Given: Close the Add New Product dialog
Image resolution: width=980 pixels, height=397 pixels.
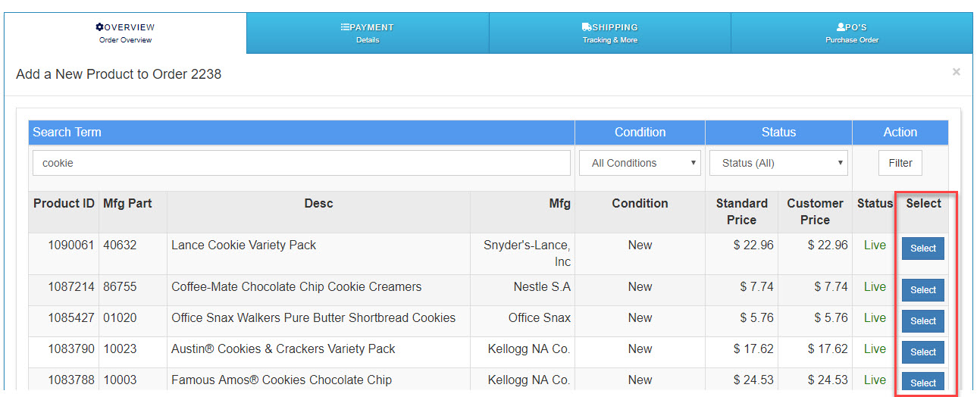Looking at the screenshot, I should pyautogui.click(x=956, y=72).
